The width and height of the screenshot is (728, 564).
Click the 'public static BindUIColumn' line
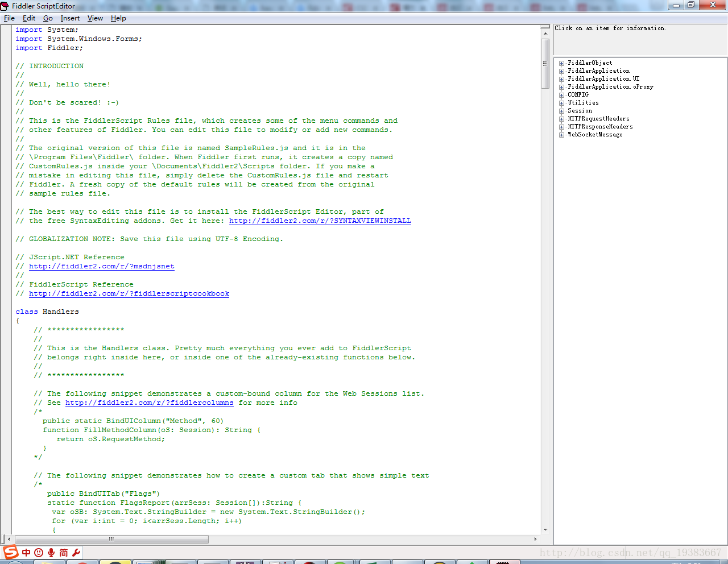[133, 421]
